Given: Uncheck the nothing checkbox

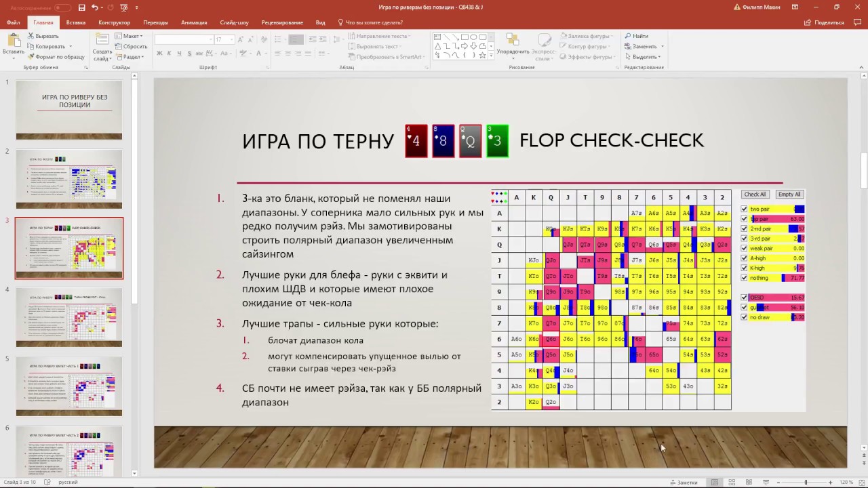Looking at the screenshot, I should point(745,278).
